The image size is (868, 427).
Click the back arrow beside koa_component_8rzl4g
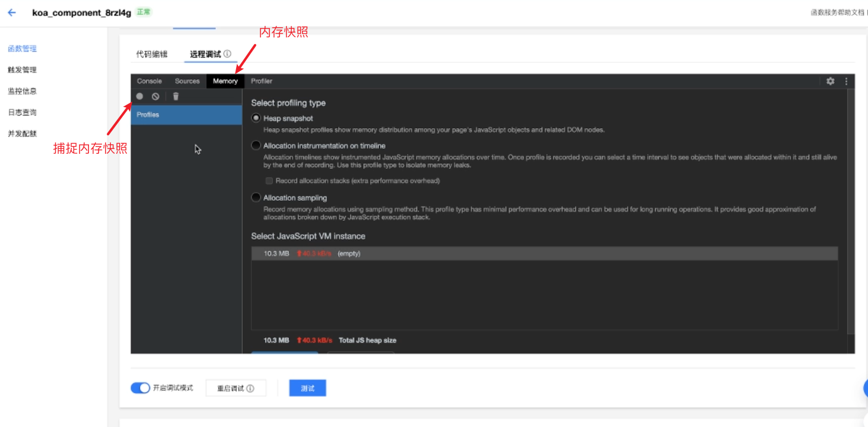[x=12, y=12]
